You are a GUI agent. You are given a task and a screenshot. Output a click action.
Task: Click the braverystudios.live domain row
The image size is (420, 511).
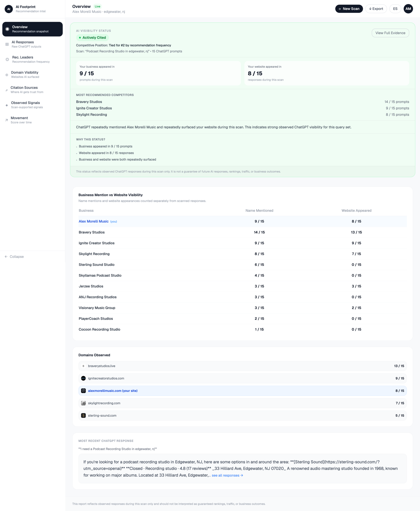click(242, 366)
